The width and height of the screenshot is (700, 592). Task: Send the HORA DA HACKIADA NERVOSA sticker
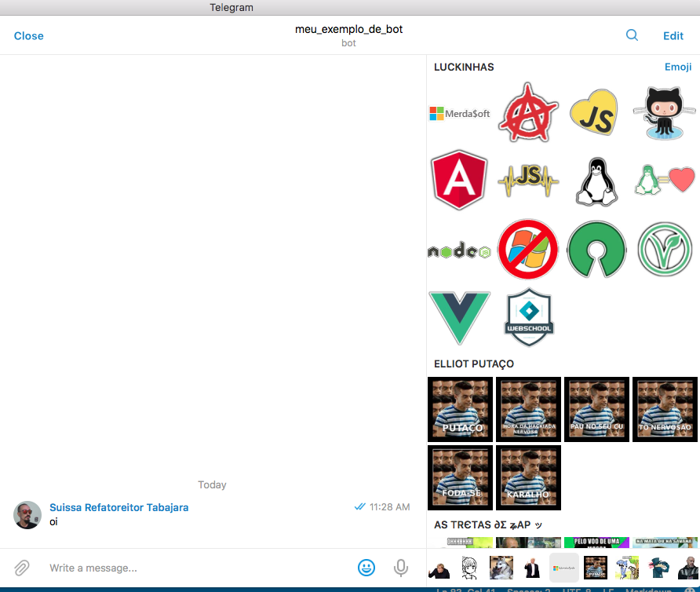[x=529, y=409]
